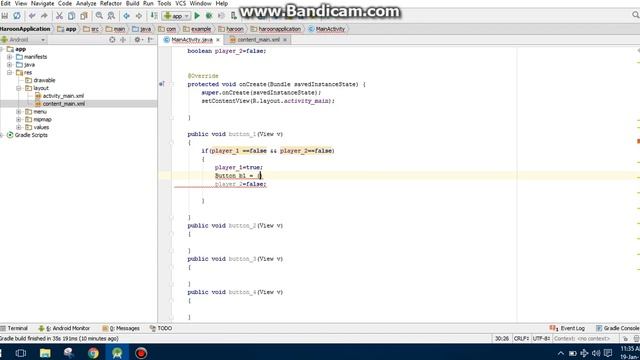Screen dimensions: 640x360
Task: Open the Messages tool window
Action: coord(121,328)
